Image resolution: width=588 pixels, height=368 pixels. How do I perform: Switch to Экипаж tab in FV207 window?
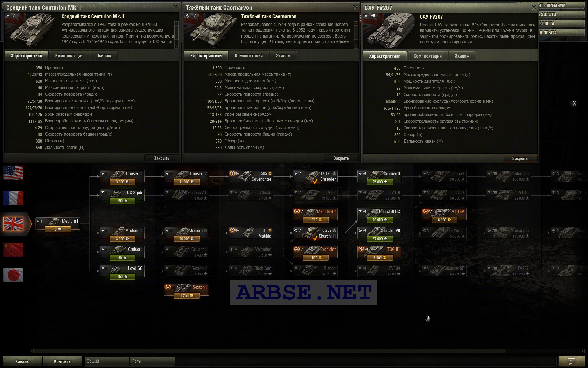(x=462, y=56)
